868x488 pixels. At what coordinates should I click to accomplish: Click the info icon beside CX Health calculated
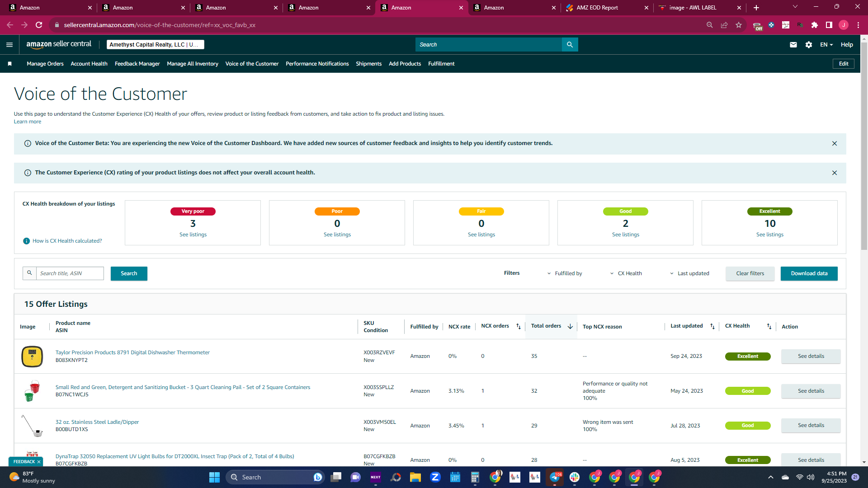[x=27, y=241]
